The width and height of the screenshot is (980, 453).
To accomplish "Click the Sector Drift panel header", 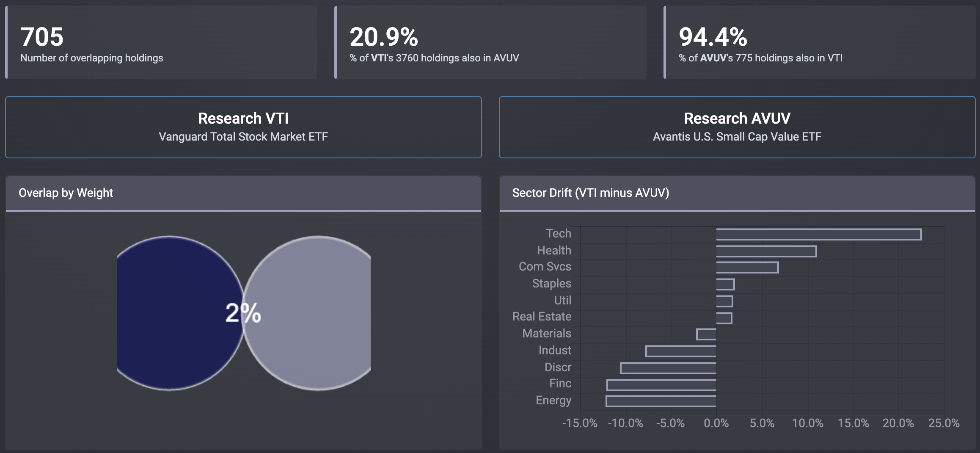I will click(737, 193).
